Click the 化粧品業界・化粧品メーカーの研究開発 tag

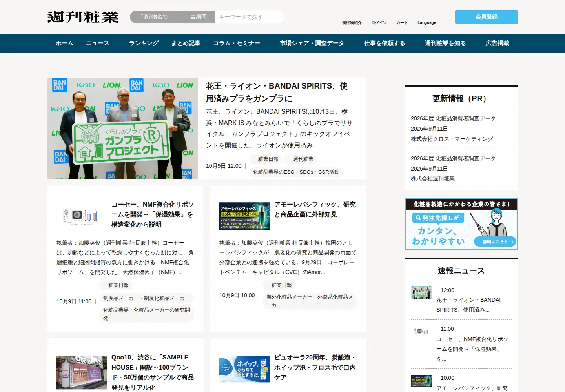[x=146, y=314]
